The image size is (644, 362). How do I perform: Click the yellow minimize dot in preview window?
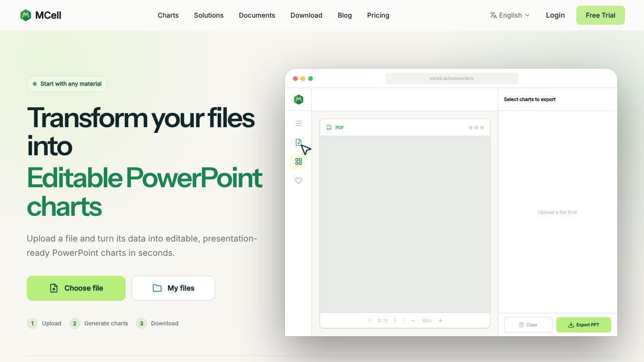(303, 79)
